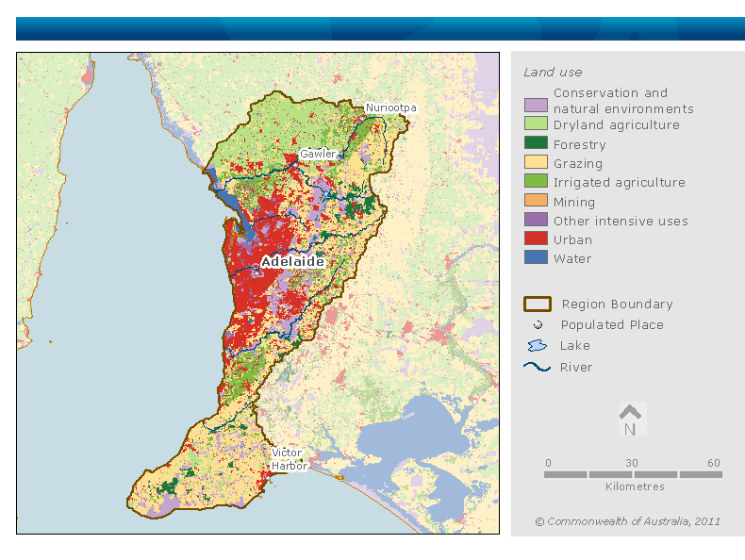Viewport: 745px width, 560px height.
Task: Click the River line symbol
Action: pos(537,367)
